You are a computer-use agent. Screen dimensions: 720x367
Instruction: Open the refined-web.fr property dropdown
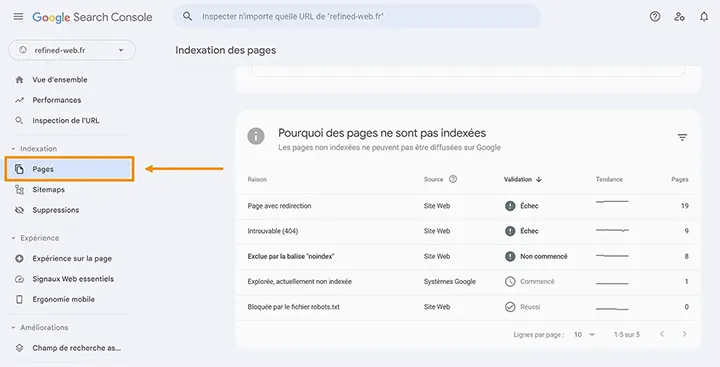[72, 50]
